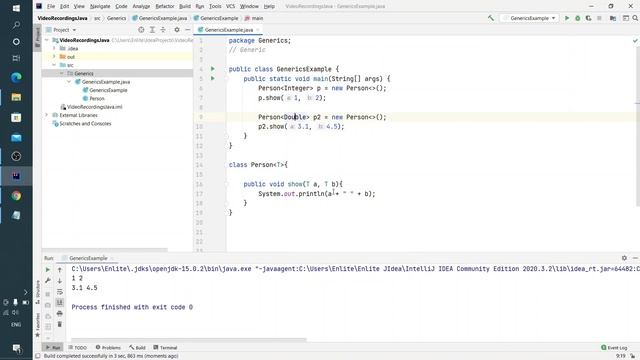Open the Project panel gear options

[177, 30]
